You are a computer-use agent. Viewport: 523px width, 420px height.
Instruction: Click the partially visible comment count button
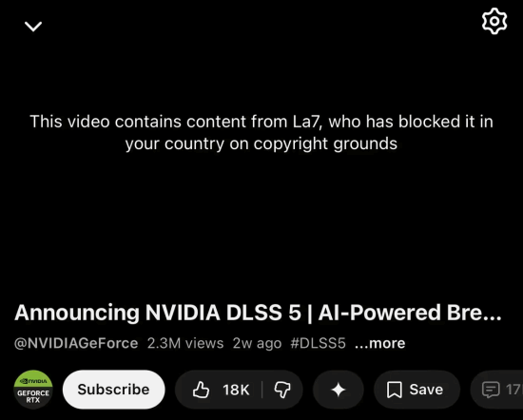click(x=497, y=390)
